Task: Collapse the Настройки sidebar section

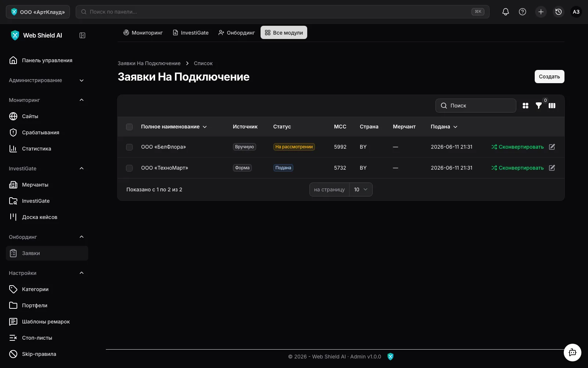Action: [47, 273]
